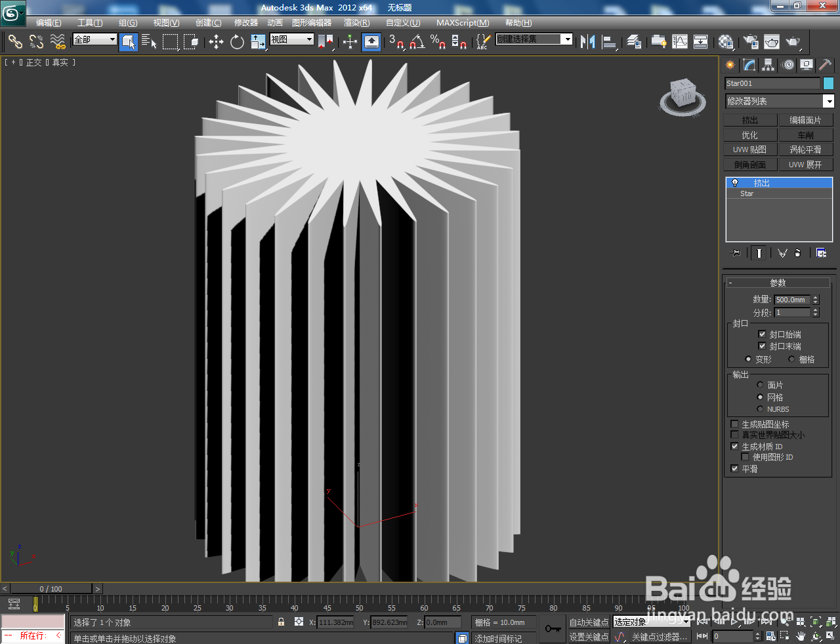Image resolution: width=840 pixels, height=644 pixels.
Task: Click the UVW 贴图 button
Action: (x=749, y=149)
